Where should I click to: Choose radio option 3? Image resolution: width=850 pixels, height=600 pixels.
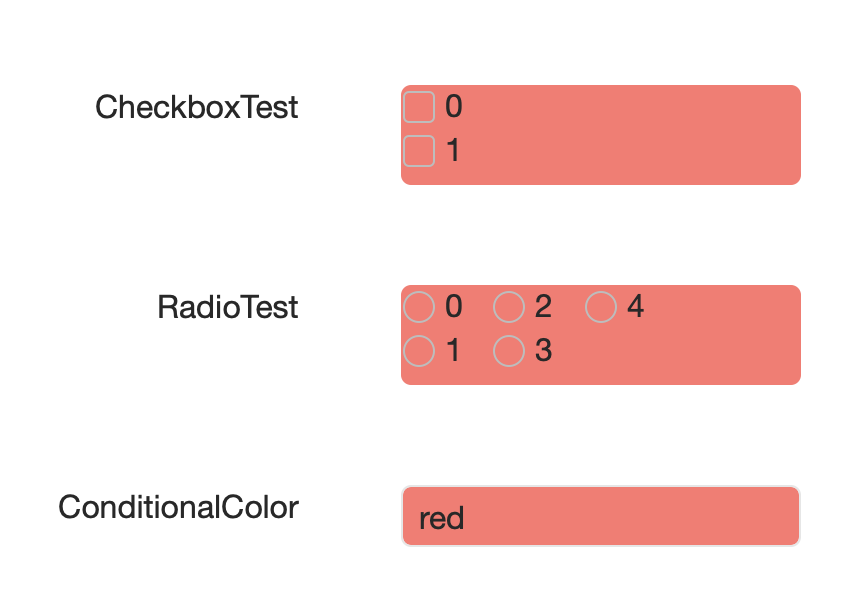509,351
